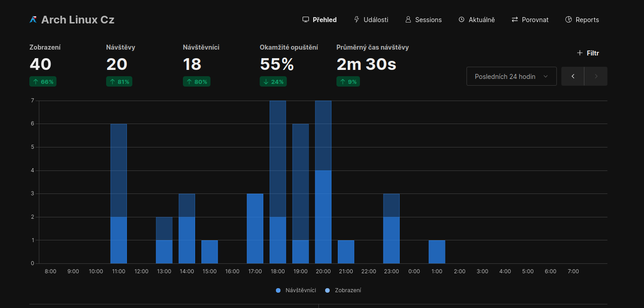This screenshot has height=308, width=644.
Task: Click the monitor icon beside Přehled
Action: 306,20
